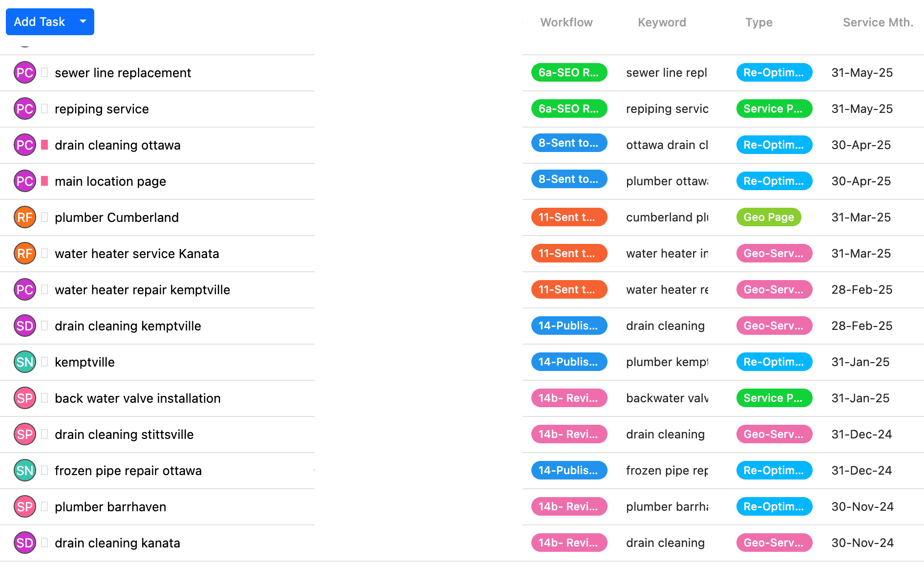Toggle pink marker on drain cleaning ottawa

pyautogui.click(x=44, y=145)
